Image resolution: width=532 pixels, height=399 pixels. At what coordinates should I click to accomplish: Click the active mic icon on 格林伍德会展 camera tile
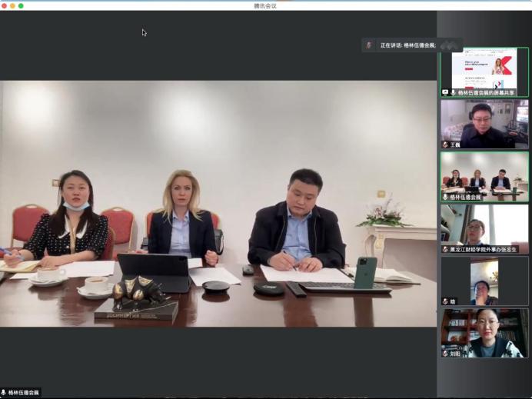click(x=445, y=197)
